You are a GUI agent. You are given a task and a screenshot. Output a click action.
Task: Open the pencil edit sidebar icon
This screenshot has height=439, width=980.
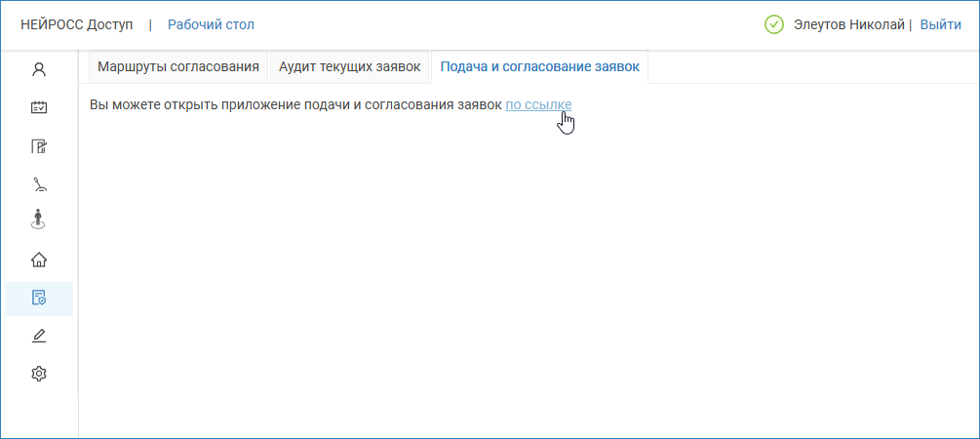[x=39, y=336]
